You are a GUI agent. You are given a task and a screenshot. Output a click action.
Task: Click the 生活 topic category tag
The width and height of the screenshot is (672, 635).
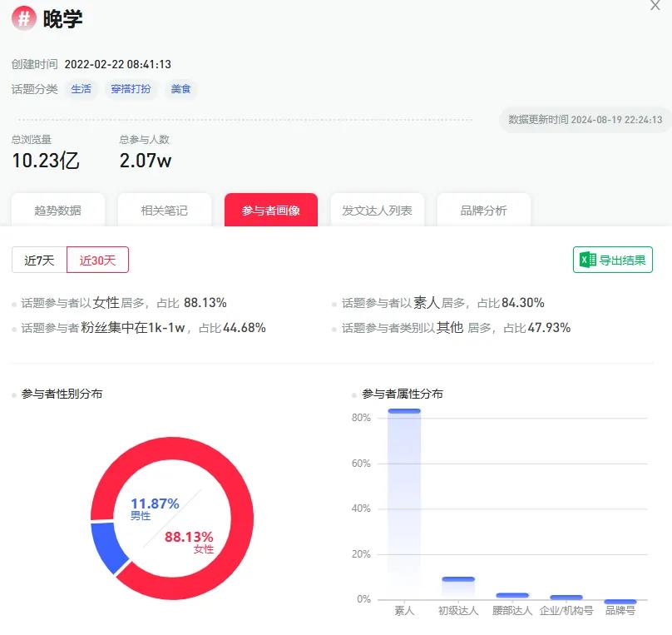(x=82, y=89)
